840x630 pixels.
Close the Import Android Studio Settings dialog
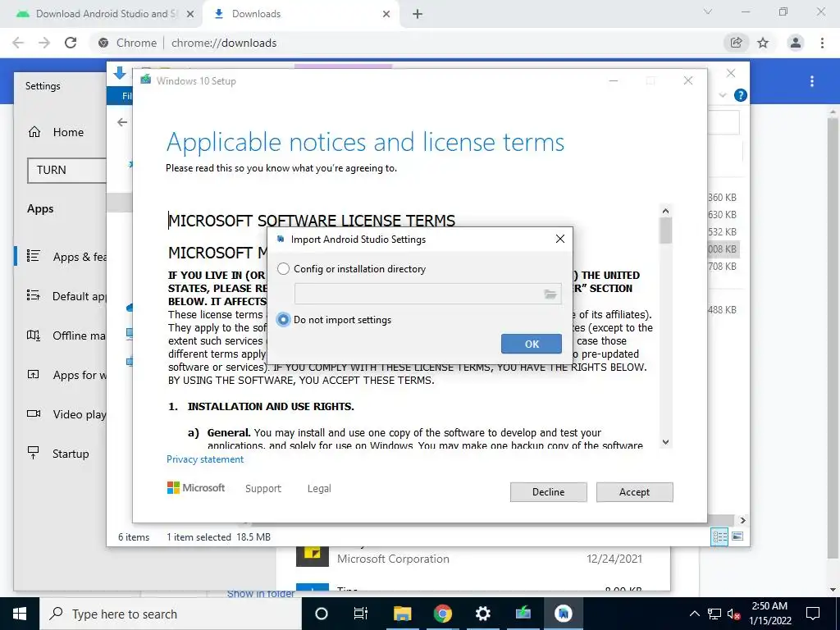560,239
